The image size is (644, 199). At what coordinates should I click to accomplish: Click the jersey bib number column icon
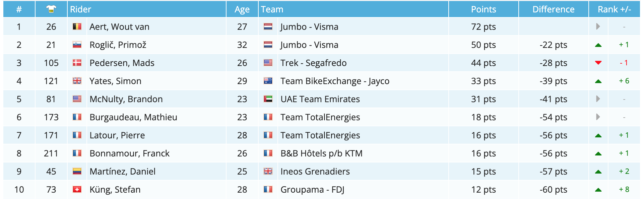[51, 9]
